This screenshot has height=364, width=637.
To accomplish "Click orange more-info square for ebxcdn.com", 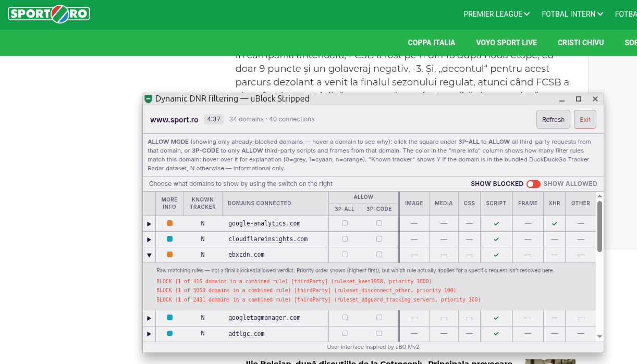I will click(169, 255).
